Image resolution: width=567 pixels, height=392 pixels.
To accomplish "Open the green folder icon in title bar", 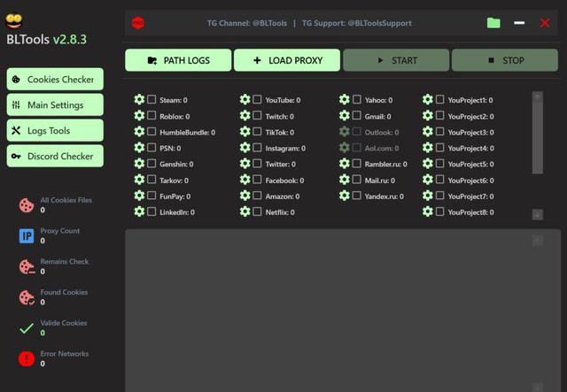I will 493,22.
